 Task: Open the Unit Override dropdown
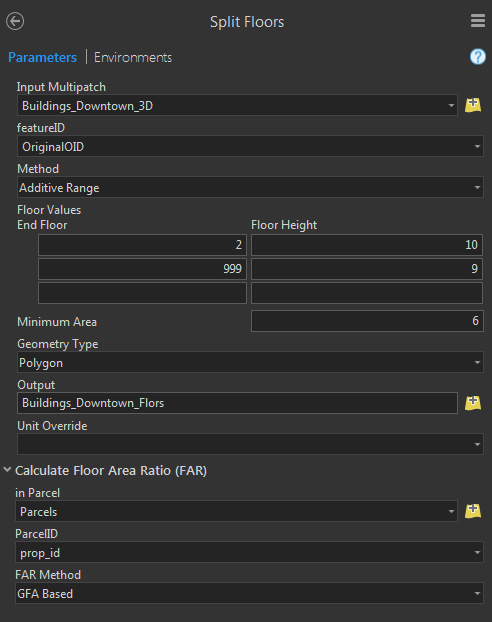coord(250,444)
